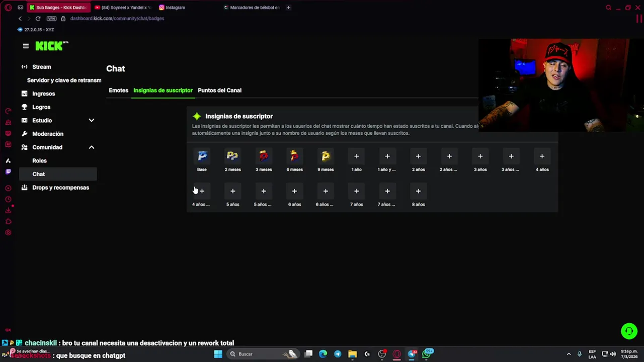Add the exact '7 años' badge

coord(356,191)
